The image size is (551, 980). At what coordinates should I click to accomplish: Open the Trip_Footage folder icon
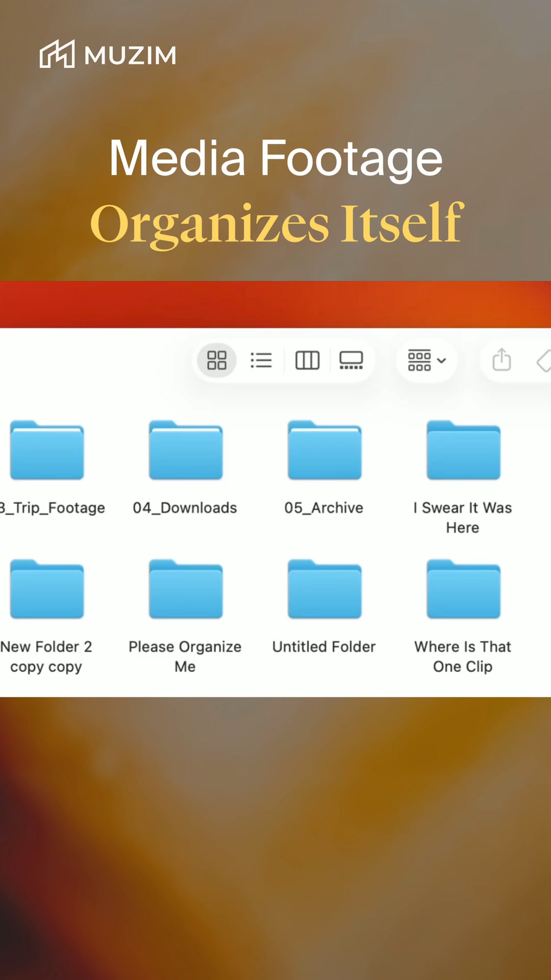(47, 450)
